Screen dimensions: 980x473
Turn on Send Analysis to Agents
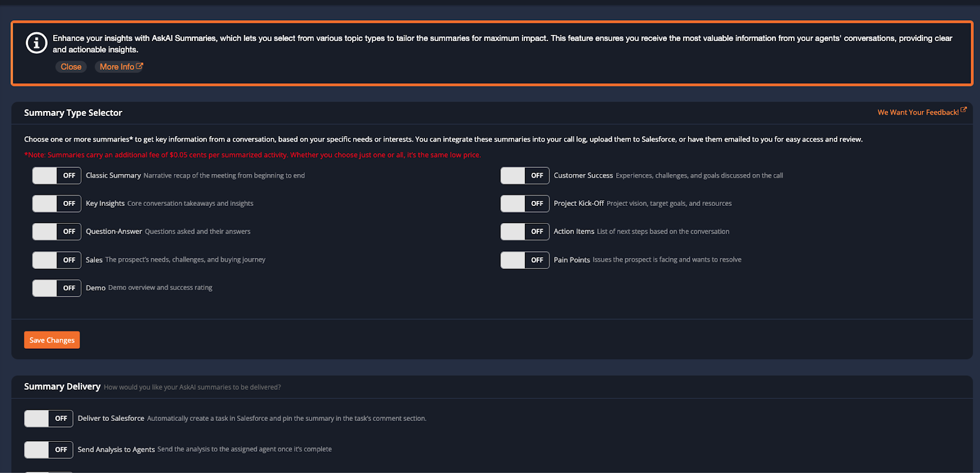[48, 450]
